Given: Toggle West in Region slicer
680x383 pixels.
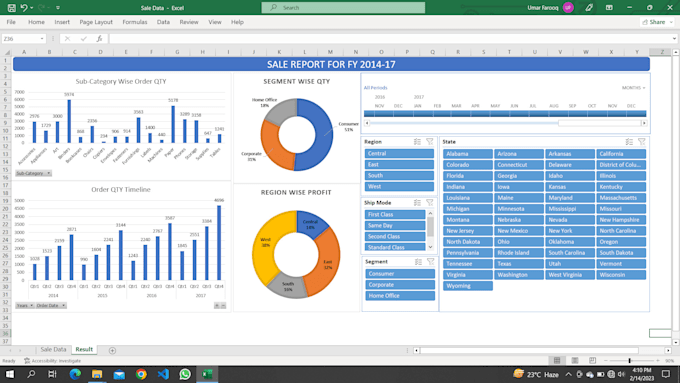Looking at the screenshot, I should 399,187.
